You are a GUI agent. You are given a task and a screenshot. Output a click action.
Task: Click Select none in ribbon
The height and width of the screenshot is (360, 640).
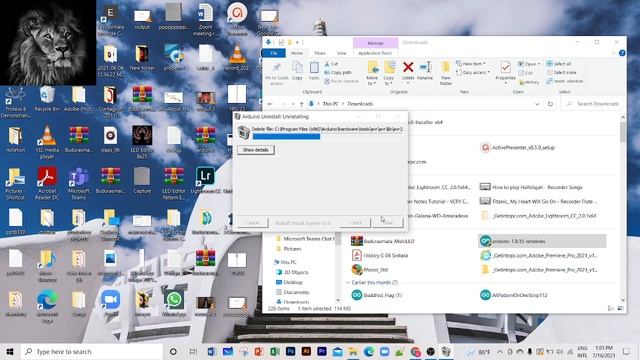(561, 72)
